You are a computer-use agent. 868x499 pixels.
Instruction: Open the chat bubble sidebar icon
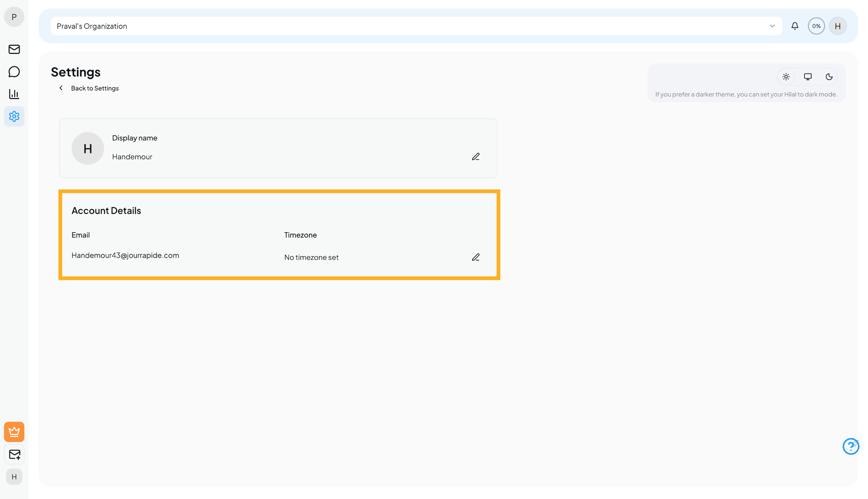(14, 72)
